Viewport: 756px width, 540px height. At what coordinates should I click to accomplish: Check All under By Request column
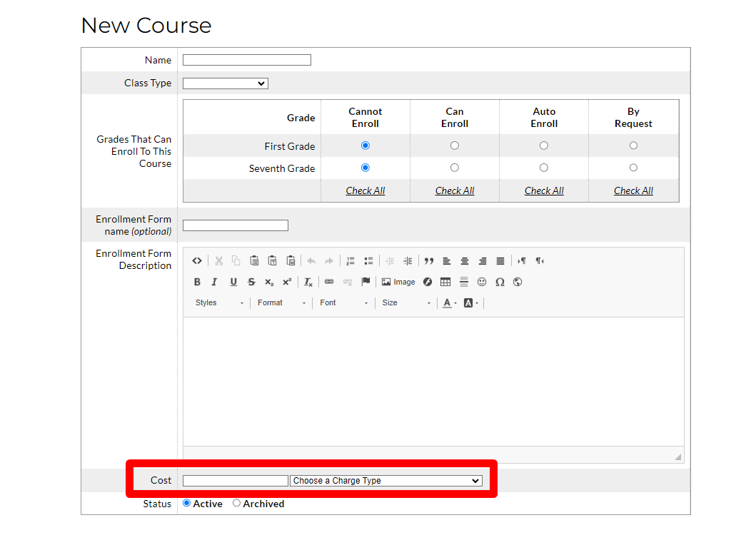click(633, 190)
